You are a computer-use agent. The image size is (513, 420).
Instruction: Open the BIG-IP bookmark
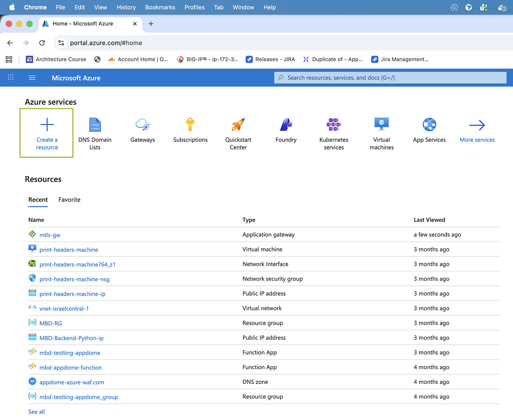tap(208, 59)
